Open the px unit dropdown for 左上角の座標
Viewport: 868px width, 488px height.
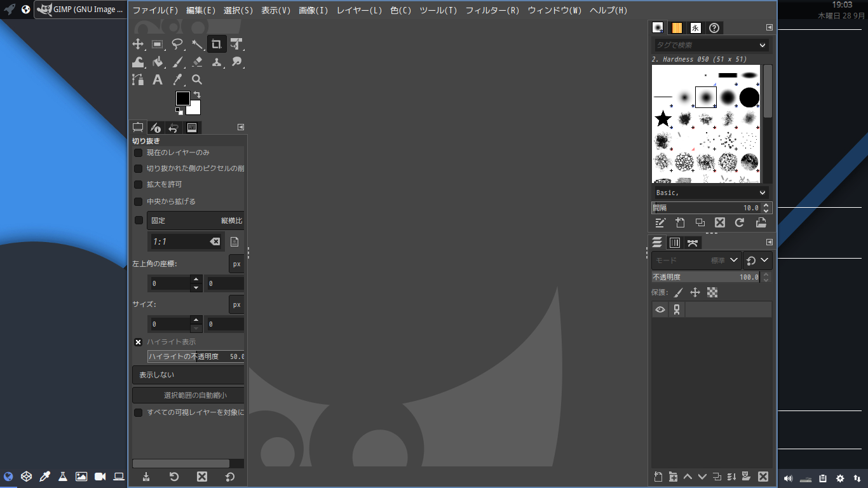point(236,263)
